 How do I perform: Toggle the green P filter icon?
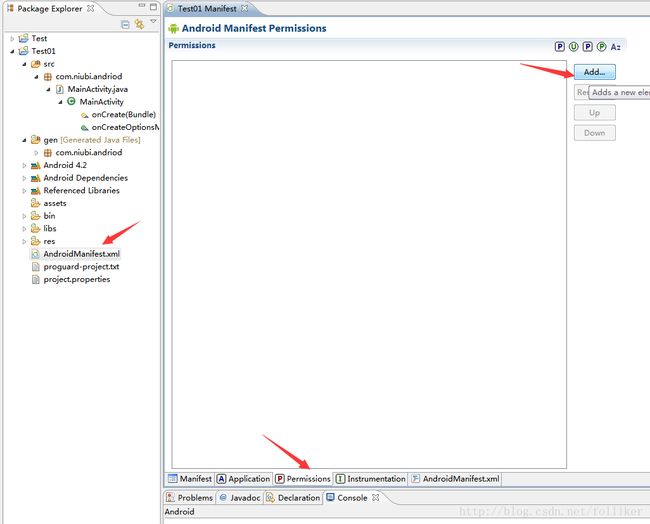601,47
